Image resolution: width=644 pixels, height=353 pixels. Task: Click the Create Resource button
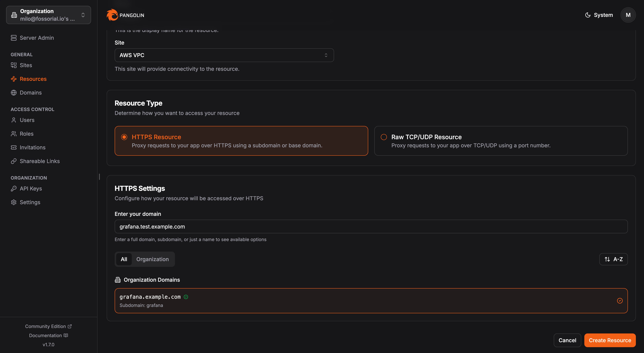point(610,340)
